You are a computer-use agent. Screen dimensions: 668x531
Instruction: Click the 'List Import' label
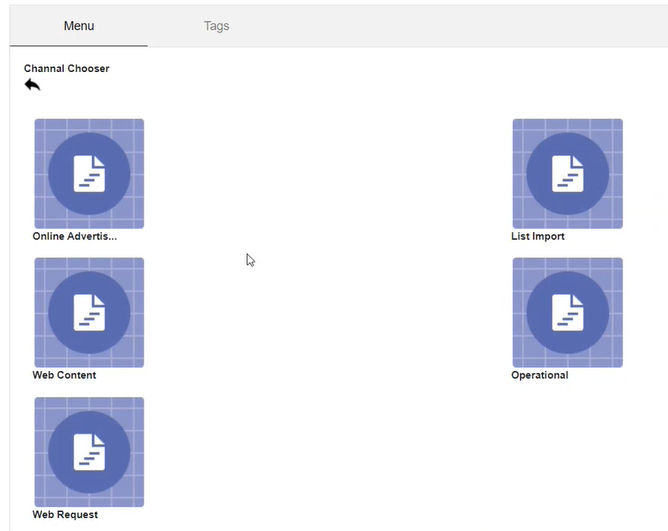pos(538,237)
